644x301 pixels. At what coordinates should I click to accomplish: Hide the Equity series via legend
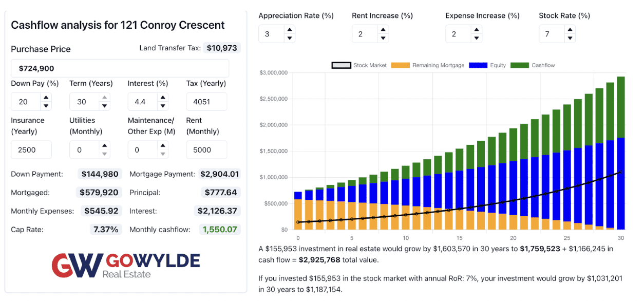490,65
